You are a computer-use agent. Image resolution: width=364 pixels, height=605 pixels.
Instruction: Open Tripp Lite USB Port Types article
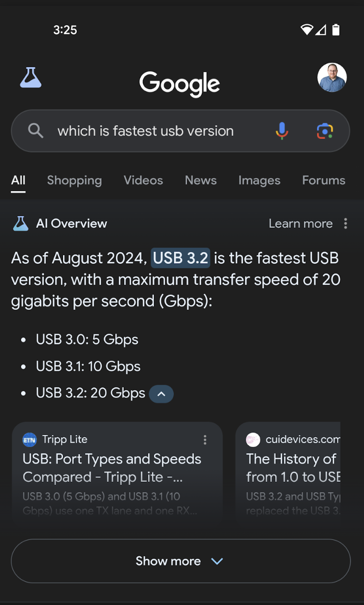point(112,468)
